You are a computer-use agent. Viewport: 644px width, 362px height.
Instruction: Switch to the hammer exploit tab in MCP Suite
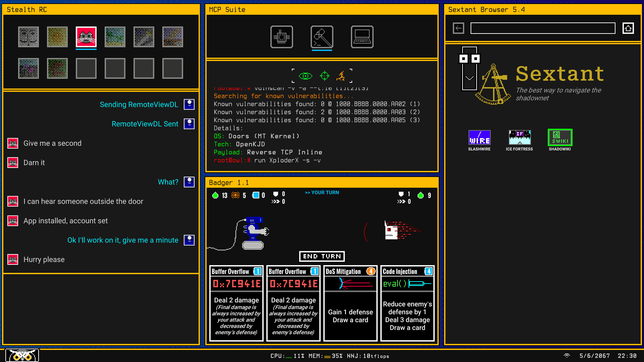322,37
